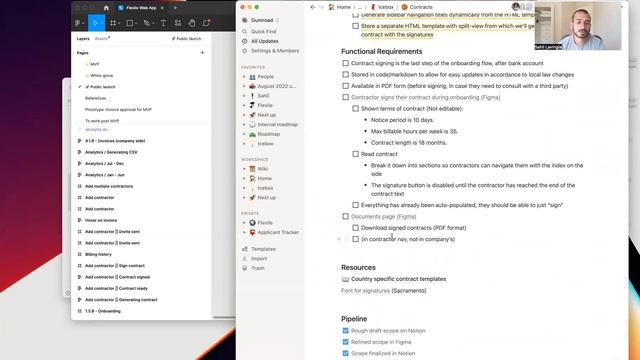Select the Hand tool in Figma

click(x=192, y=23)
